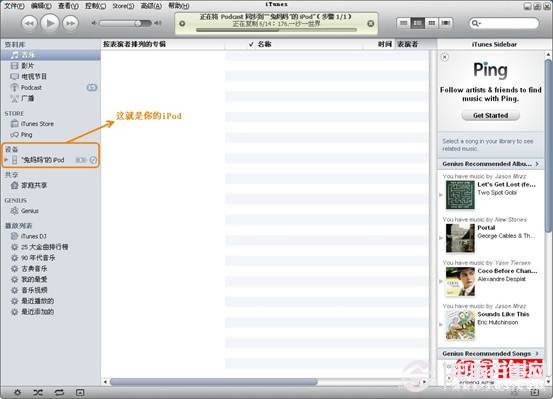The width and height of the screenshot is (553, 399).
Task: Expand Genius Recommended Songs chevron
Action: [x=537, y=353]
